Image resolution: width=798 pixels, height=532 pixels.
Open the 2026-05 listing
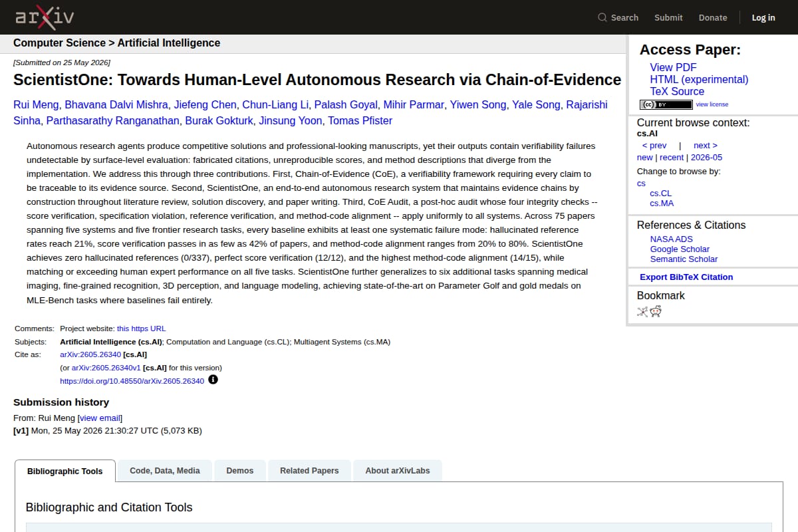click(706, 158)
